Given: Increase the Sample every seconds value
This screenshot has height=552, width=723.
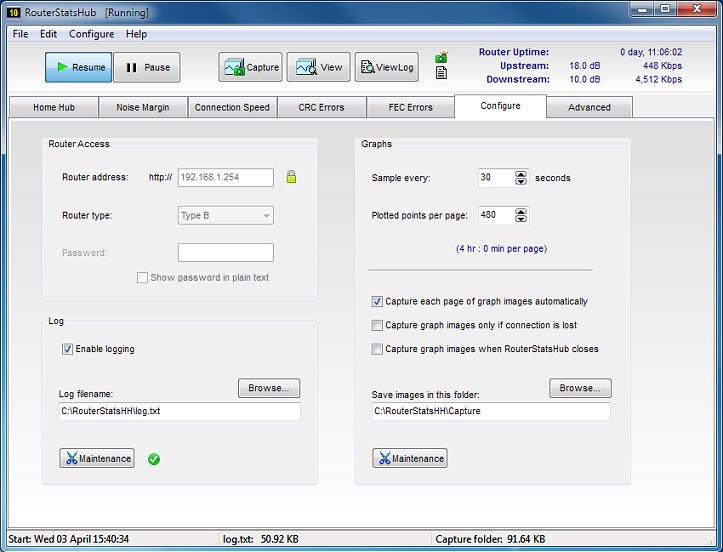Looking at the screenshot, I should [520, 174].
